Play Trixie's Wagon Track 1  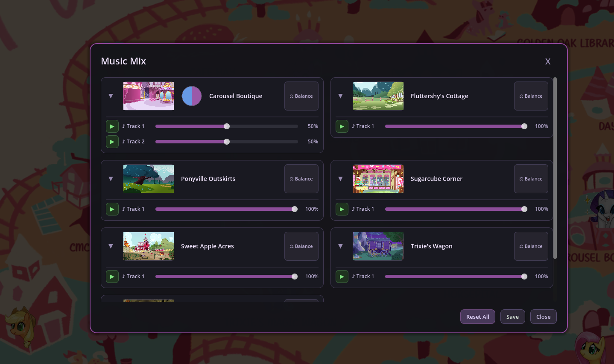coord(342,277)
